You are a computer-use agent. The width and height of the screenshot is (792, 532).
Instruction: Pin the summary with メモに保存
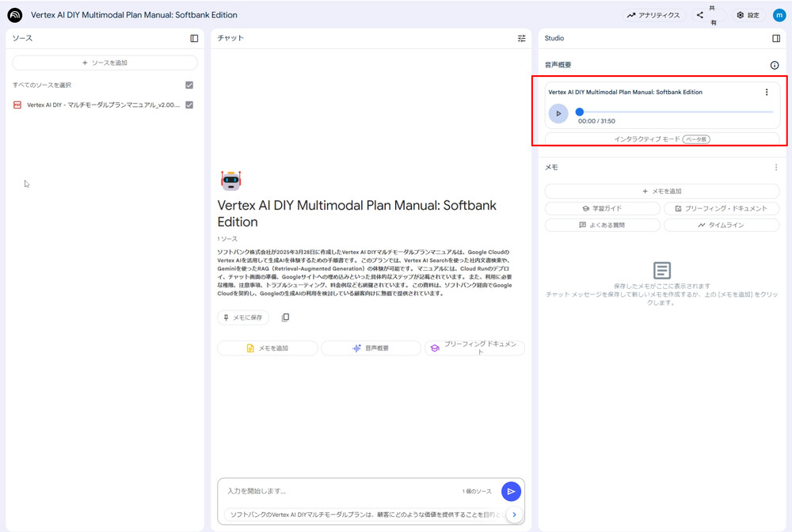pyautogui.click(x=243, y=317)
